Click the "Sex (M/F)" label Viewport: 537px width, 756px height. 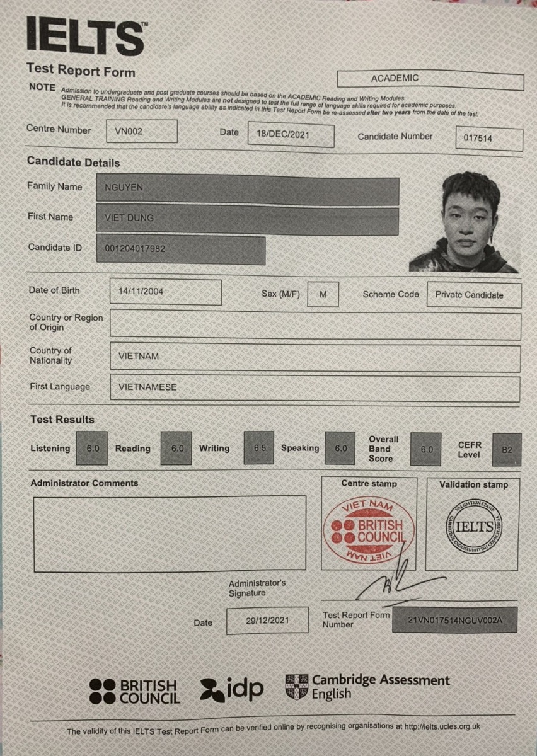tap(280, 294)
